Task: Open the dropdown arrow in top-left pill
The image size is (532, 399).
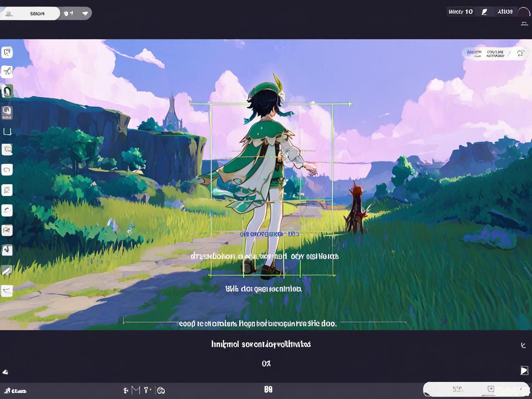Action: (x=85, y=13)
